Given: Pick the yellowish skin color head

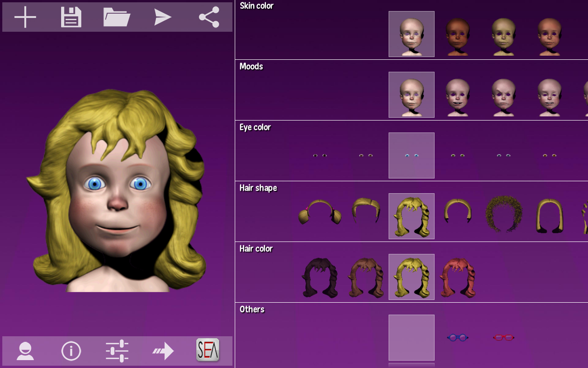Looking at the screenshot, I should pyautogui.click(x=503, y=36).
